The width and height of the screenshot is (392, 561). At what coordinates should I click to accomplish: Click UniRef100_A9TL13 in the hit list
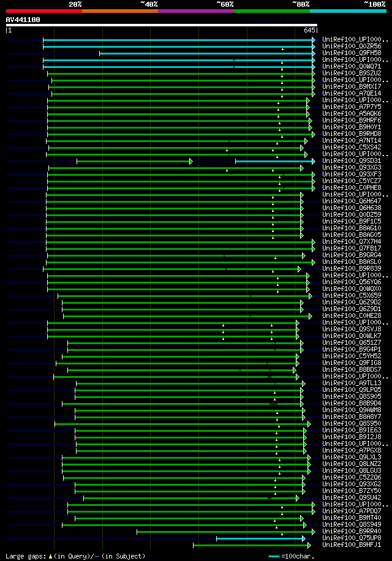point(352,383)
